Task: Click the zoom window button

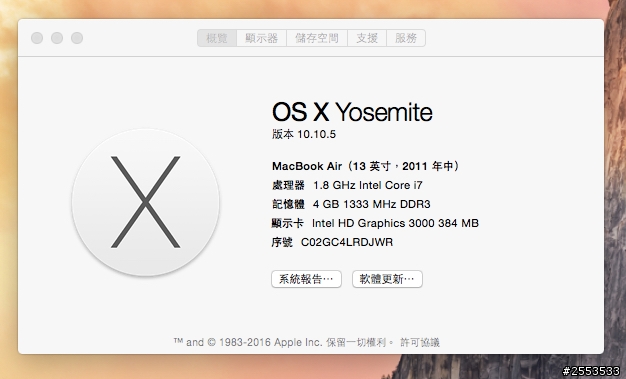Action: 77,38
